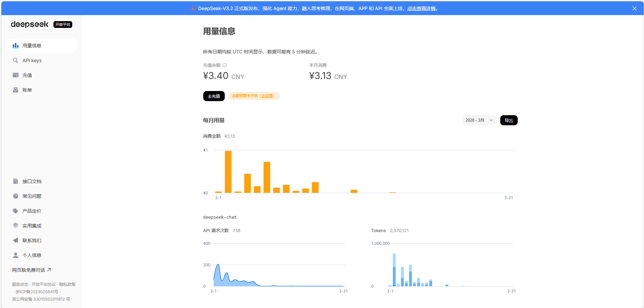Viewport: 644px width, 308px height.
Task: Click the API keys sidebar icon
Action: pos(15,60)
